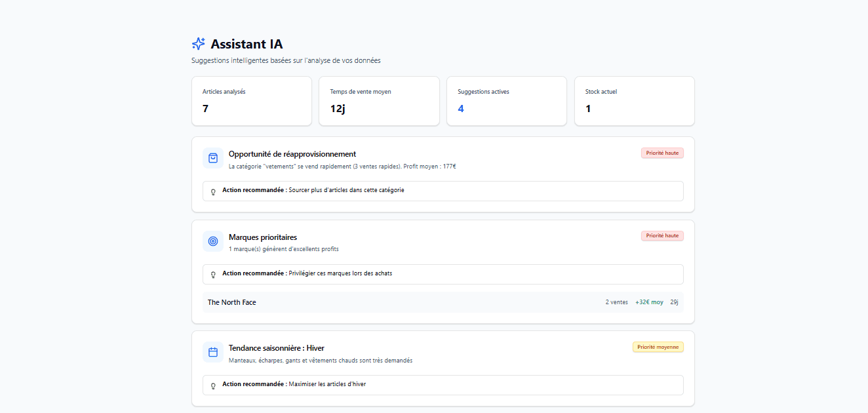Switch to the Stock actuel stat card

click(634, 101)
